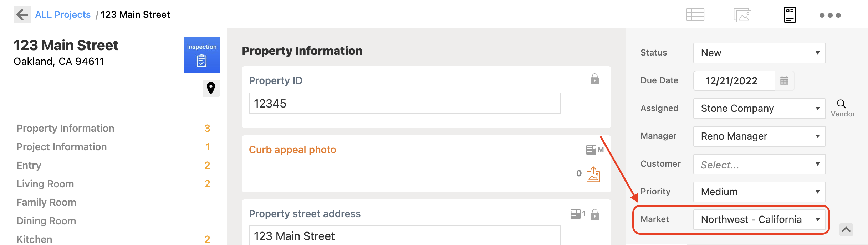The image size is (868, 245).
Task: Select the document report view icon
Action: (789, 14)
